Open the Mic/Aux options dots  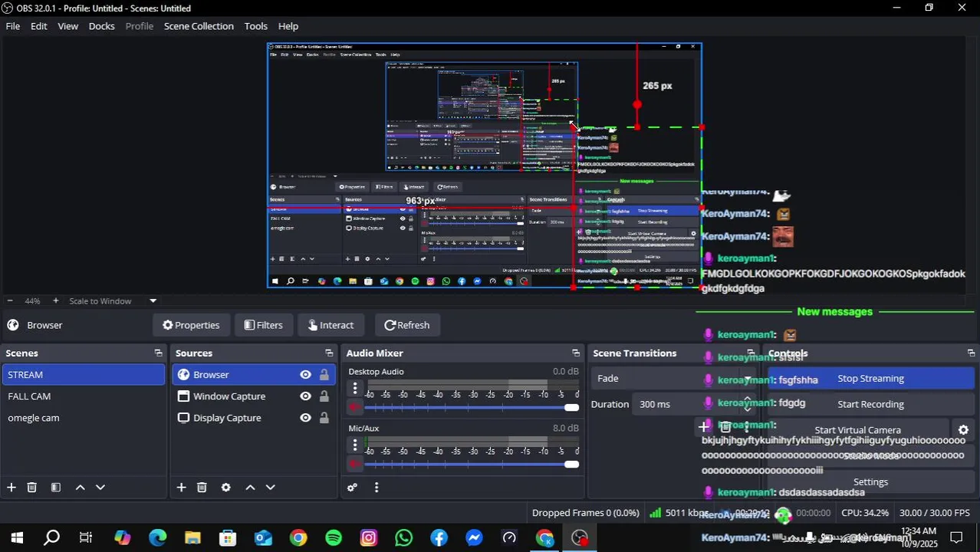click(354, 445)
